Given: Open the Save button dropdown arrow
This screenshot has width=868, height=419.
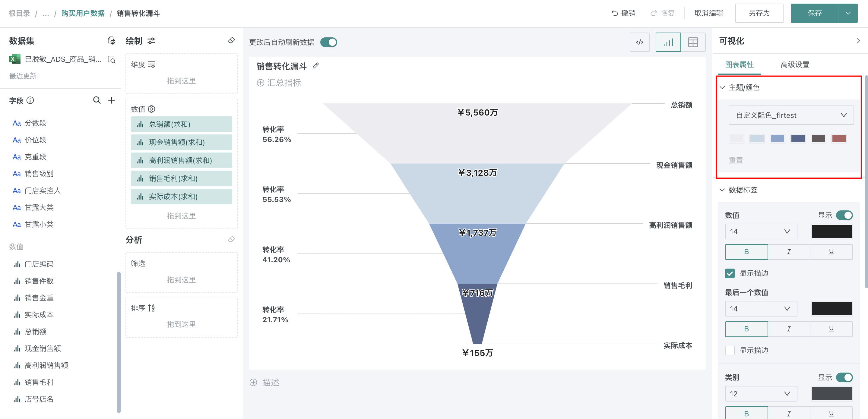Looking at the screenshot, I should [848, 13].
